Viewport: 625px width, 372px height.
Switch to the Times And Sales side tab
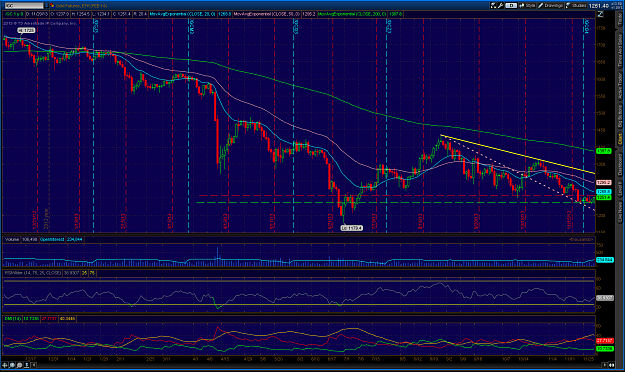point(620,51)
